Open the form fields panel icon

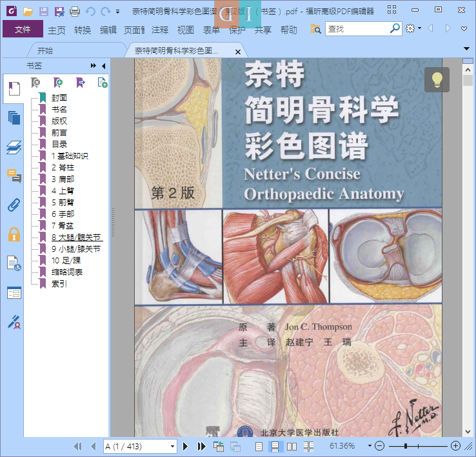click(14, 292)
